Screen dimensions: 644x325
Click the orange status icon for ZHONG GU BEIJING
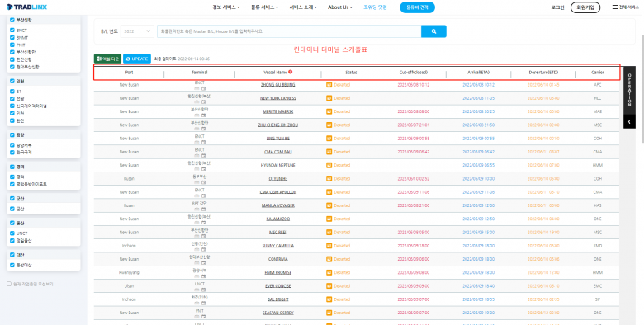329,85
